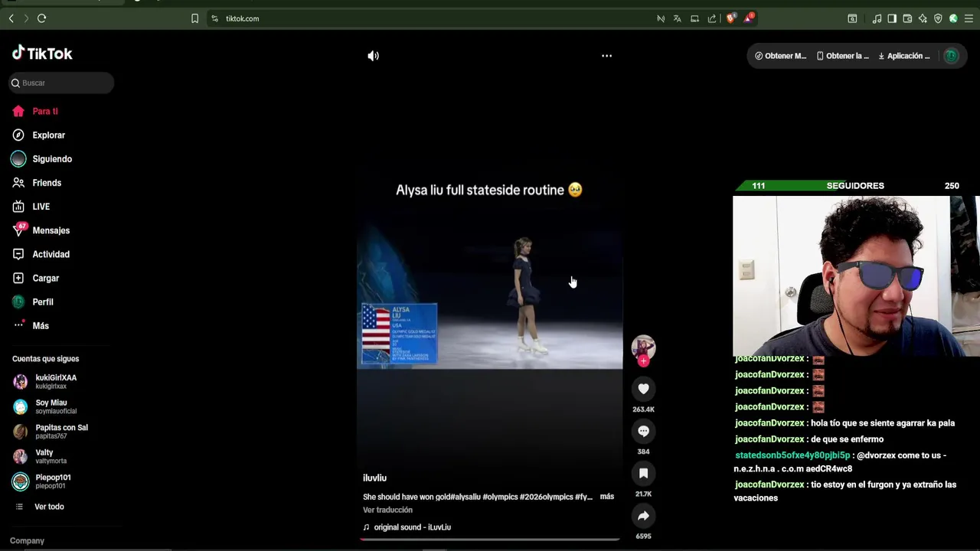Open the Brave wallet icon
Screen dimensions: 980x551
click(907, 18)
